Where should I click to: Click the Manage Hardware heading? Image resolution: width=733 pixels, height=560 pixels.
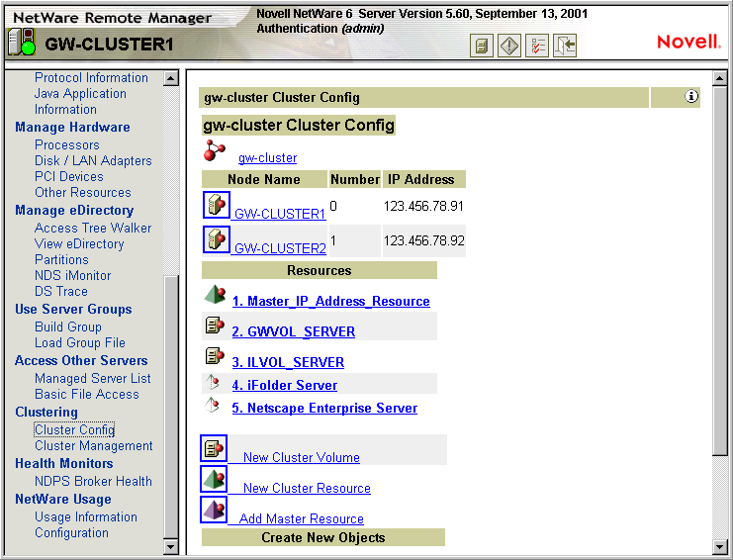(72, 128)
